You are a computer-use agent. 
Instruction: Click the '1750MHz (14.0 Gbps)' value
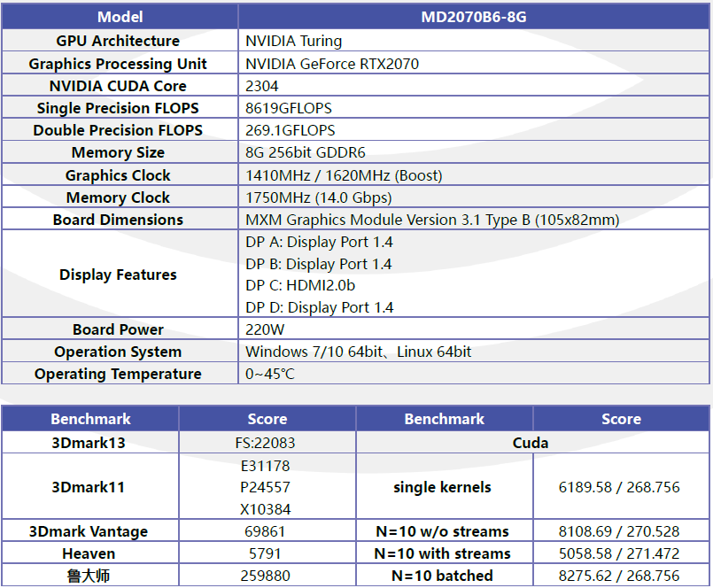pos(319,197)
